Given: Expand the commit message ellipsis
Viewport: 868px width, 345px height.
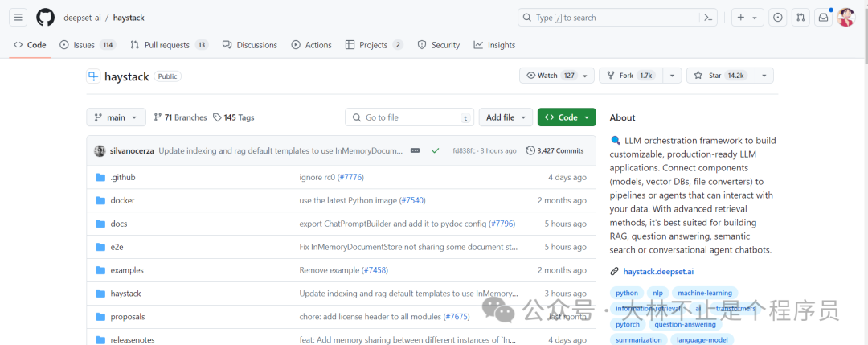Looking at the screenshot, I should pos(416,150).
